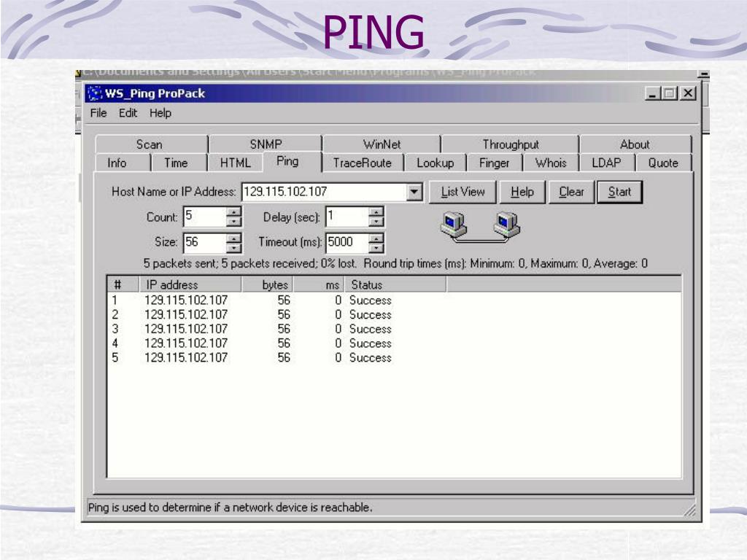The width and height of the screenshot is (747, 560).
Task: Sort by the ms column header
Action: [319, 285]
